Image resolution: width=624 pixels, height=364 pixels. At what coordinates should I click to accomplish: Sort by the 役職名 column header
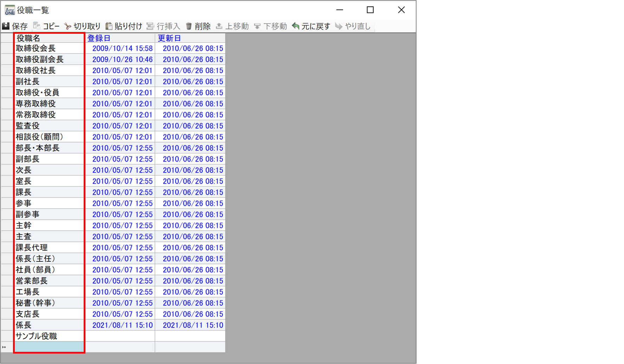click(x=49, y=38)
